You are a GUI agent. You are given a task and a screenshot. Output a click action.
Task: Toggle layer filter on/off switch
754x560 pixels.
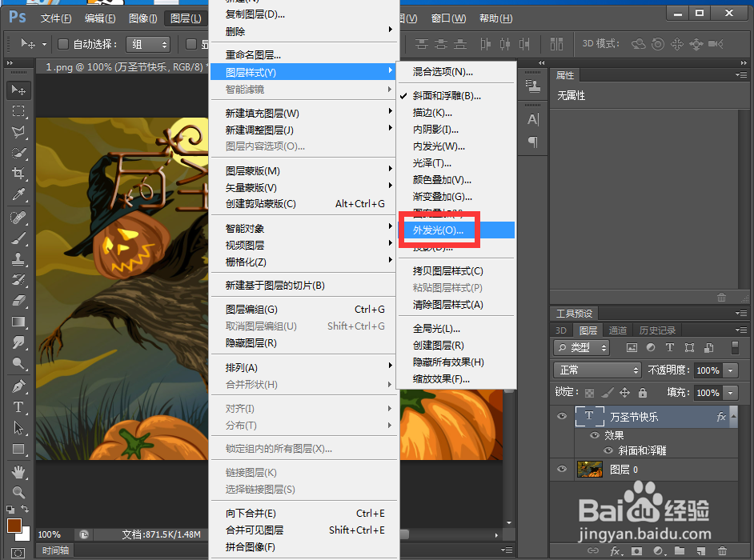point(734,347)
